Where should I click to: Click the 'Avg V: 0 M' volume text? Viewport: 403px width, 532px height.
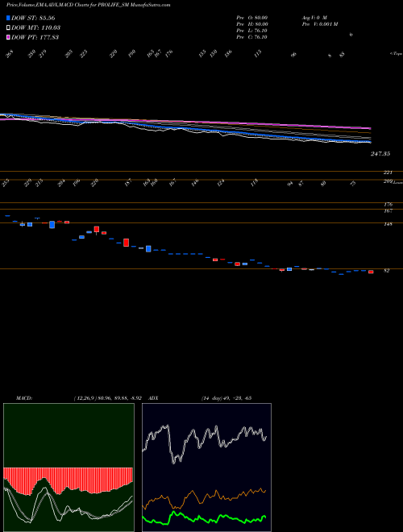tap(314, 18)
